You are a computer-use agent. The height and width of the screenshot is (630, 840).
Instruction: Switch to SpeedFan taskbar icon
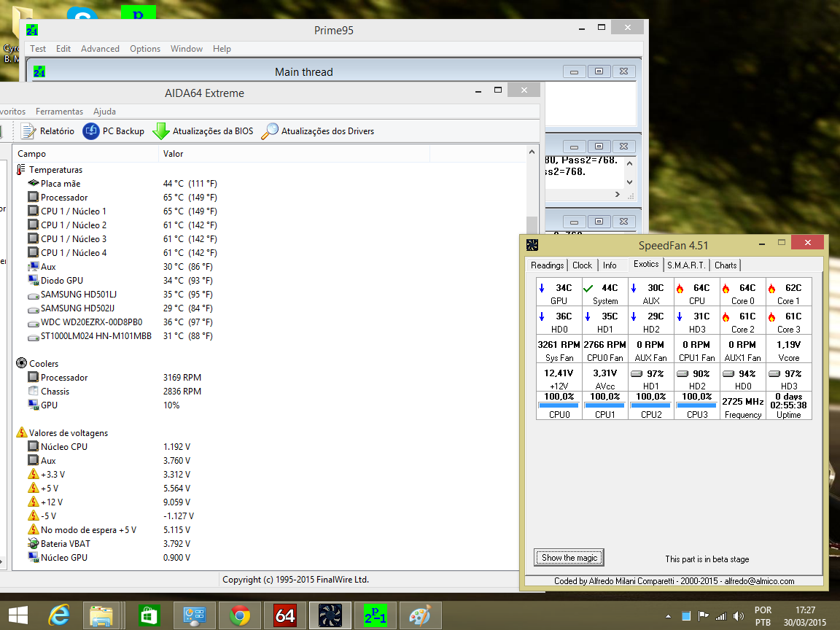coord(330,615)
